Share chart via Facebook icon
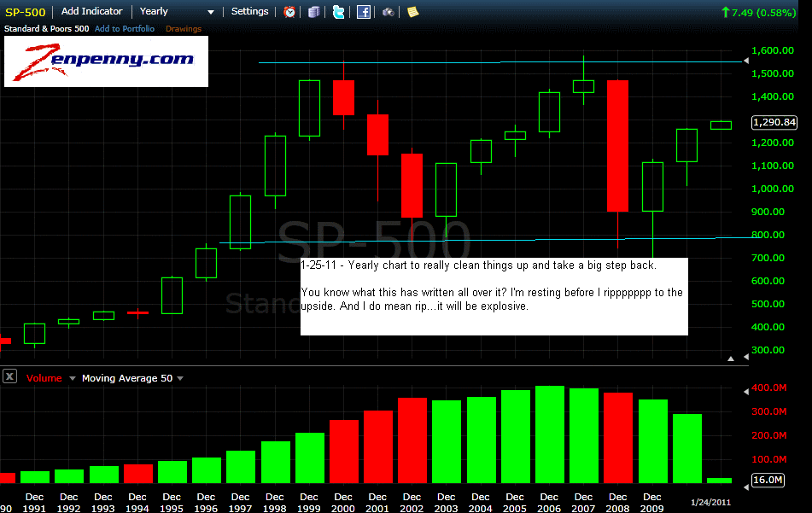 click(x=364, y=12)
